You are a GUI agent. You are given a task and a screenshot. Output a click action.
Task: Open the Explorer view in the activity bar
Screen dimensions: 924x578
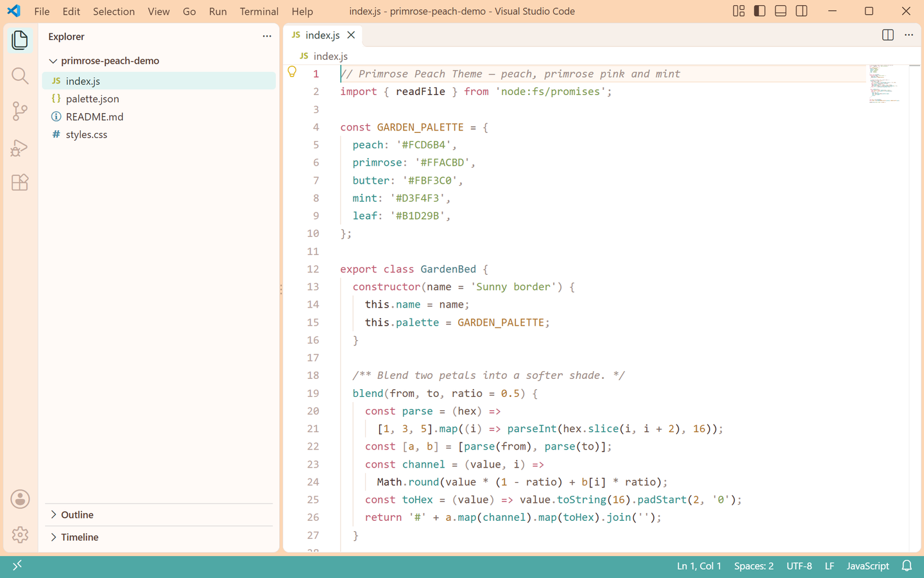(20, 40)
